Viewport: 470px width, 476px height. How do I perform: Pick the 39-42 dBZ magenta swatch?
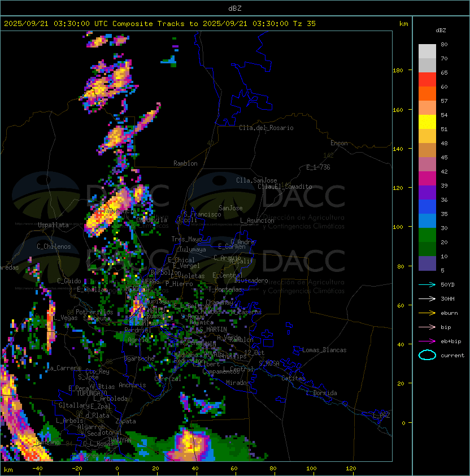pos(427,179)
